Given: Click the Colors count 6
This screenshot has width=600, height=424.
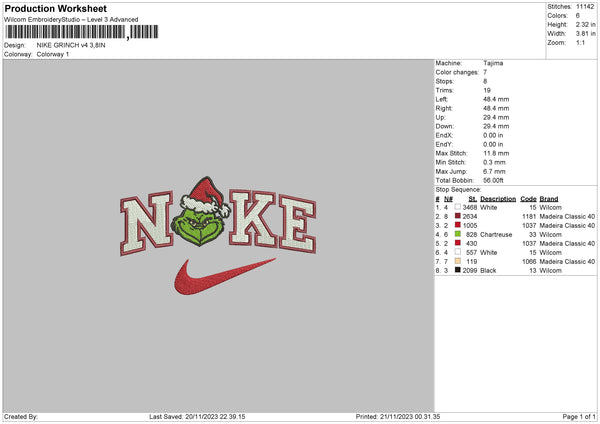Looking at the screenshot, I should pyautogui.click(x=577, y=16).
